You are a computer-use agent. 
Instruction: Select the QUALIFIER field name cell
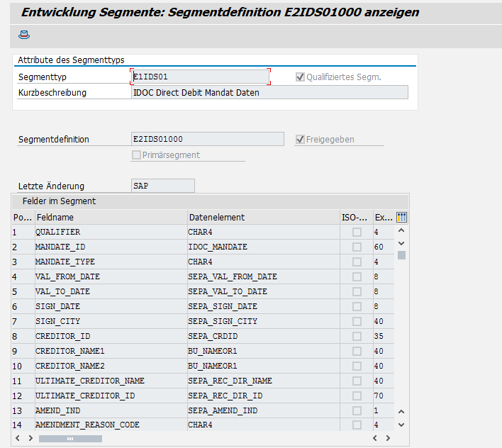(111, 232)
